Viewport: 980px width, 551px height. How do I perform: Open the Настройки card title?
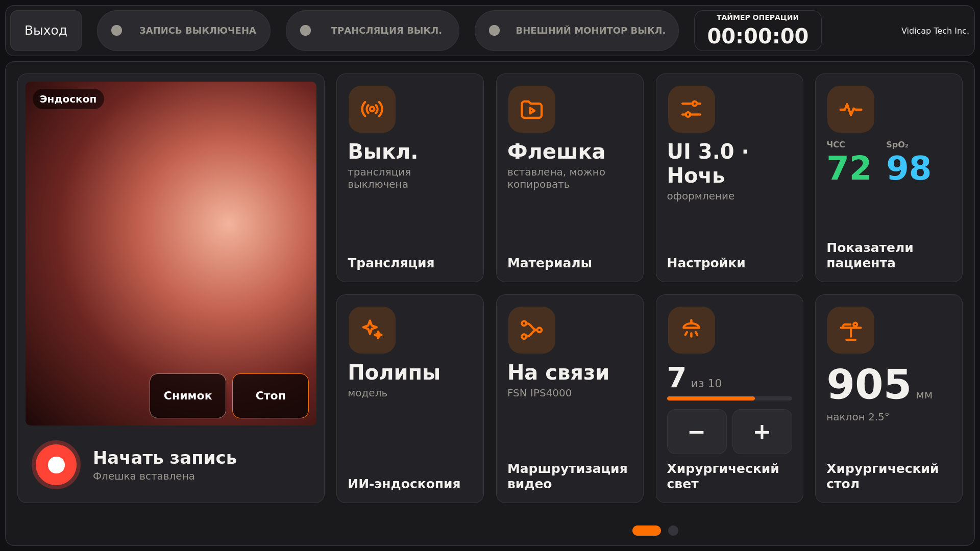tap(706, 263)
